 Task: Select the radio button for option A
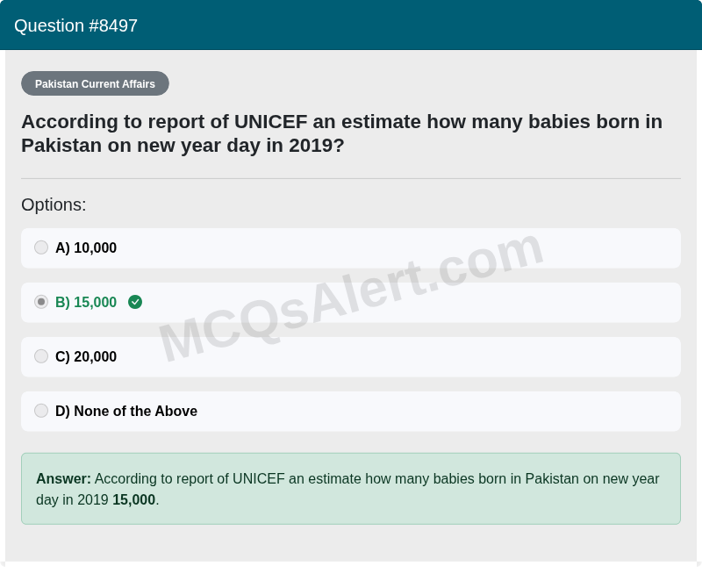(x=41, y=247)
